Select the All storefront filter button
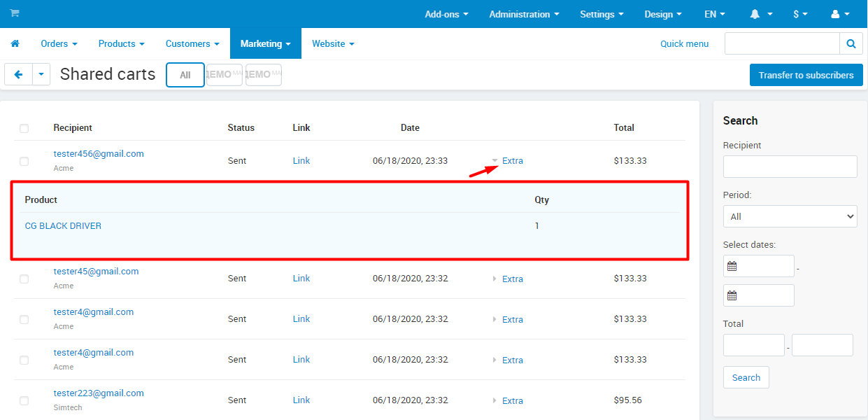Screen dimensions: 868x420 click(185, 75)
